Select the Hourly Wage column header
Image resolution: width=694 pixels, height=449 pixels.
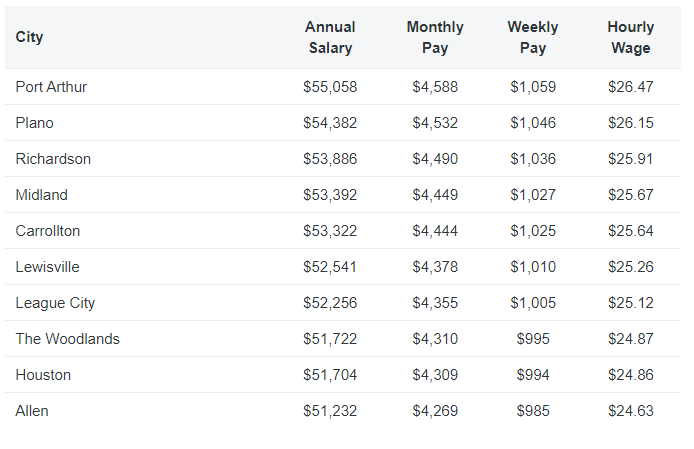point(630,37)
